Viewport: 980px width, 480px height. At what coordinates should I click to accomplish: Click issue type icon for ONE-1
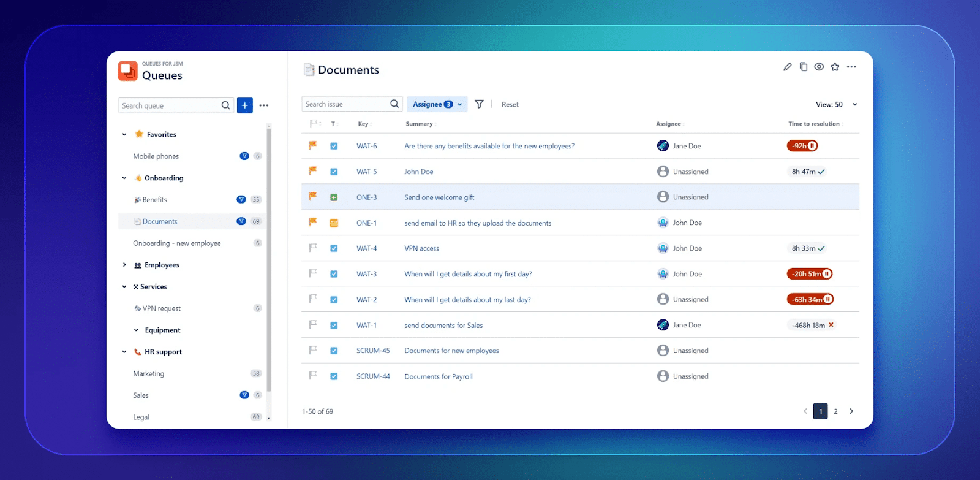tap(334, 223)
